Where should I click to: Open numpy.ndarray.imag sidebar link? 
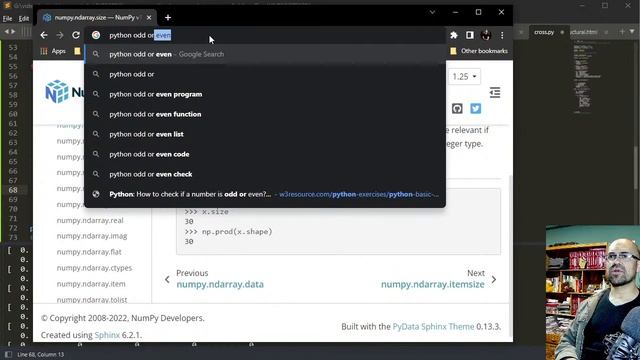pyautogui.click(x=92, y=236)
